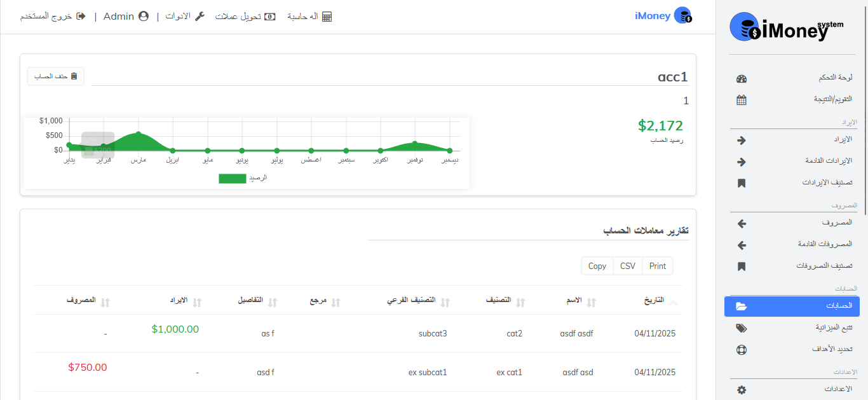The height and width of the screenshot is (400, 868).
Task: Click March data point on balance chart
Action: coord(139,134)
